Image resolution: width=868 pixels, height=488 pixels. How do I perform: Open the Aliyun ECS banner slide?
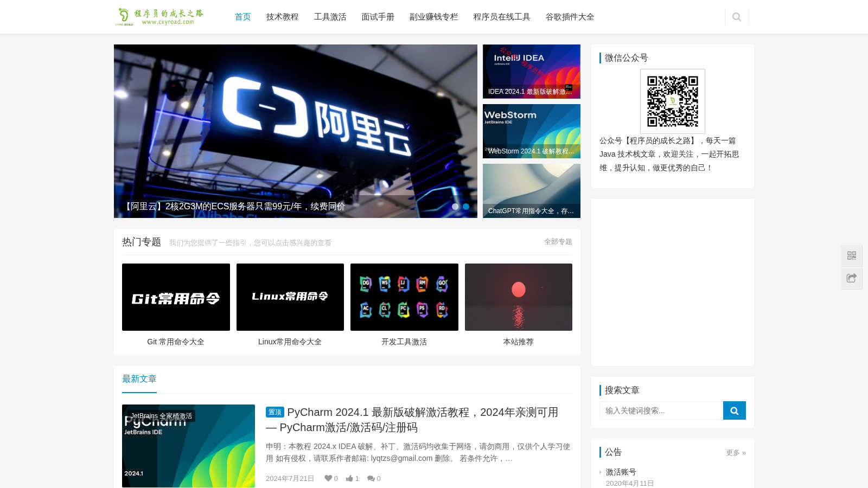[296, 131]
